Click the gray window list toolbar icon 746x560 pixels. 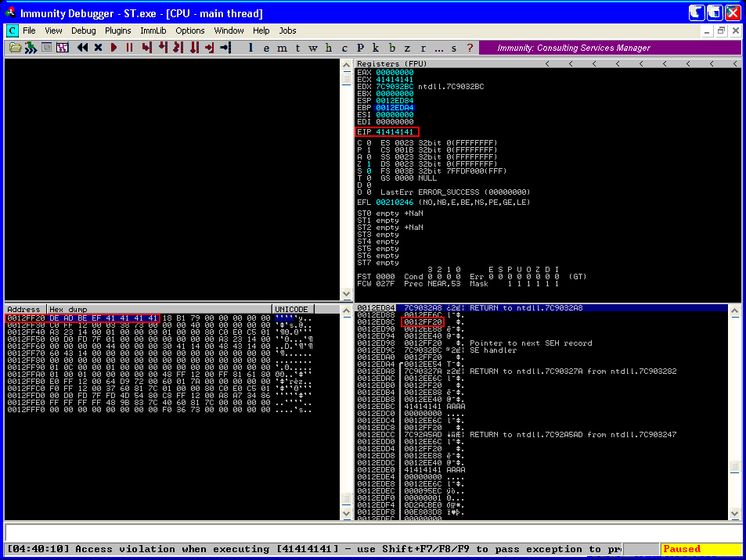point(47,48)
